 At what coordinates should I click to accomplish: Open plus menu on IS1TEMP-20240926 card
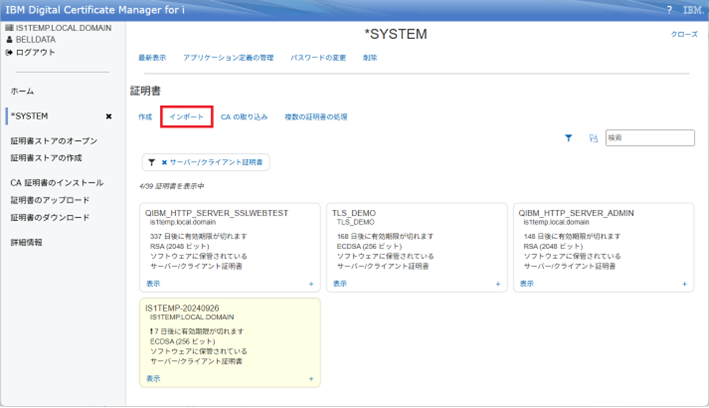[x=312, y=379]
